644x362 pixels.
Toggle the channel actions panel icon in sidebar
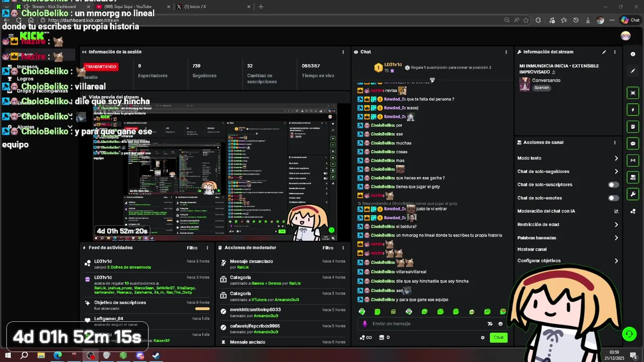tap(633, 177)
